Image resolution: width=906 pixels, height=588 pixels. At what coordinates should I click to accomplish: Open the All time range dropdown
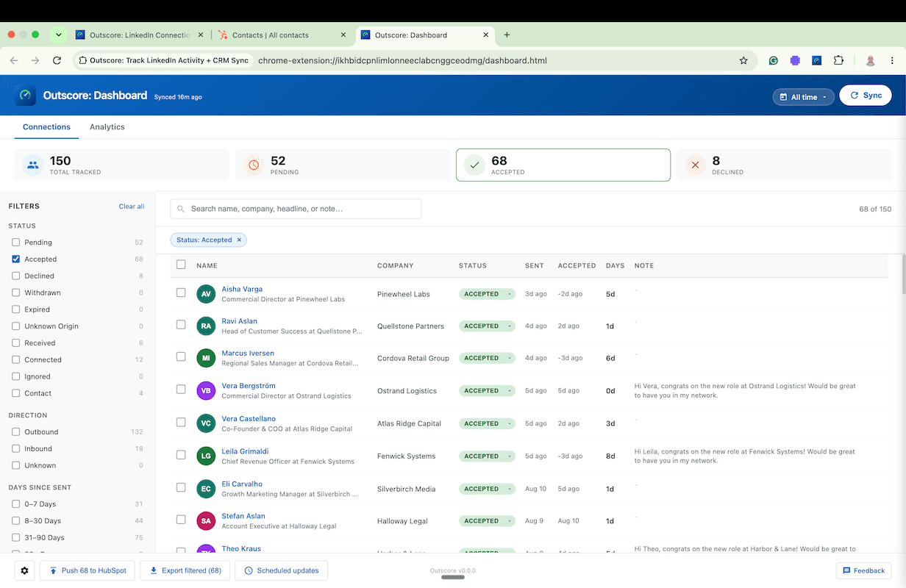coord(803,97)
